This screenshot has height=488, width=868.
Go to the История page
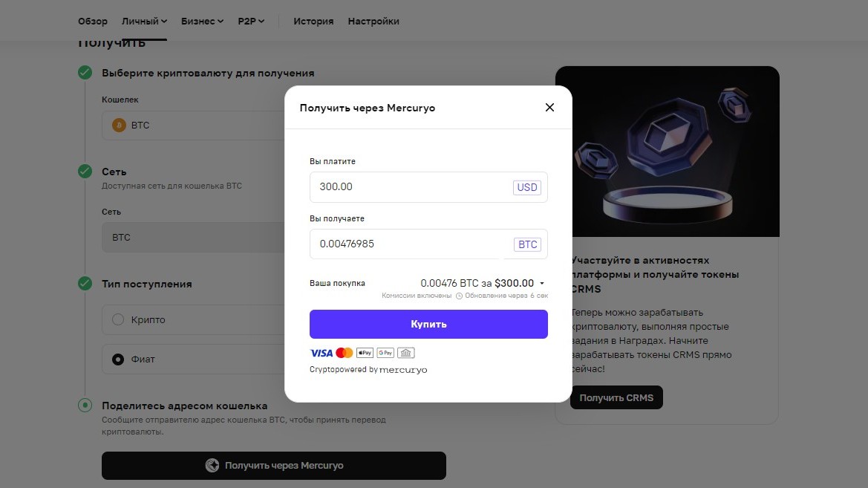(313, 21)
